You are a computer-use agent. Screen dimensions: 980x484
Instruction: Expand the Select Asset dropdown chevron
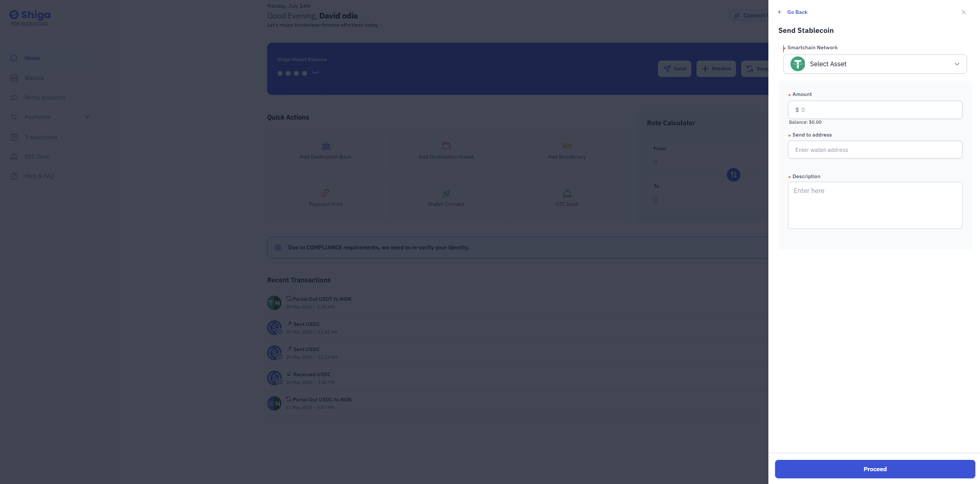(x=957, y=64)
